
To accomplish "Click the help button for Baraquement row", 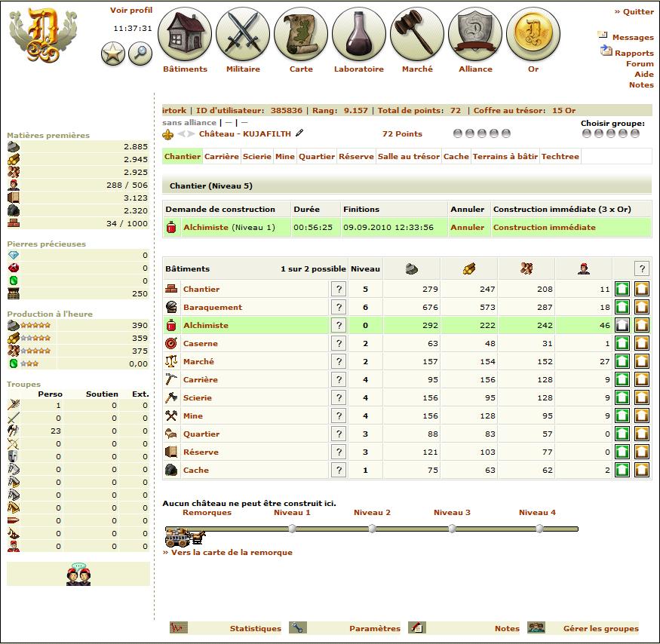I will click(339, 307).
